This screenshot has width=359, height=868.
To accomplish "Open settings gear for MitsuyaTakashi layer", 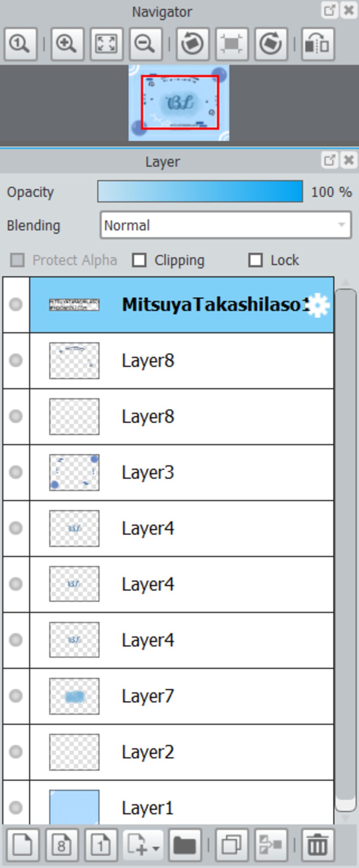I will click(x=318, y=305).
